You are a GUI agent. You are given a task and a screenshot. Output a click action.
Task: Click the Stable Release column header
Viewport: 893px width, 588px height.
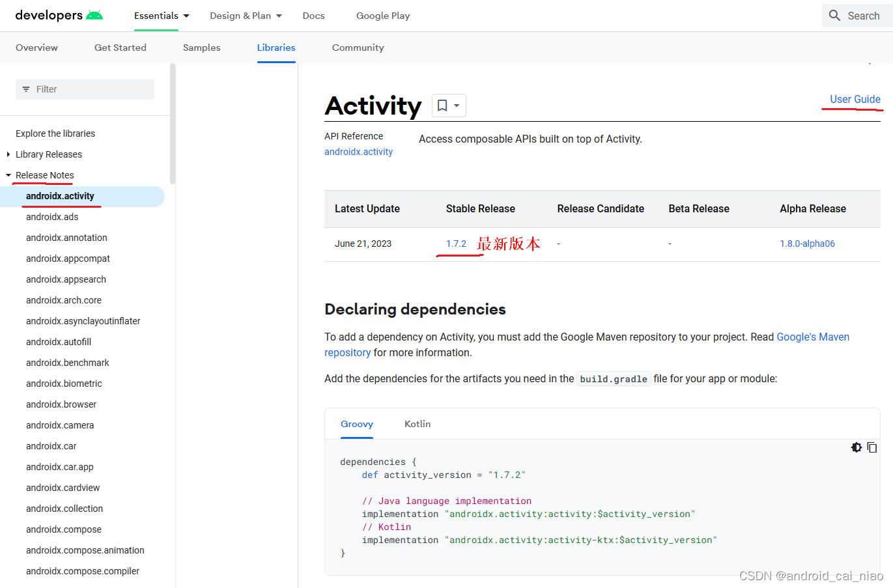coord(481,208)
